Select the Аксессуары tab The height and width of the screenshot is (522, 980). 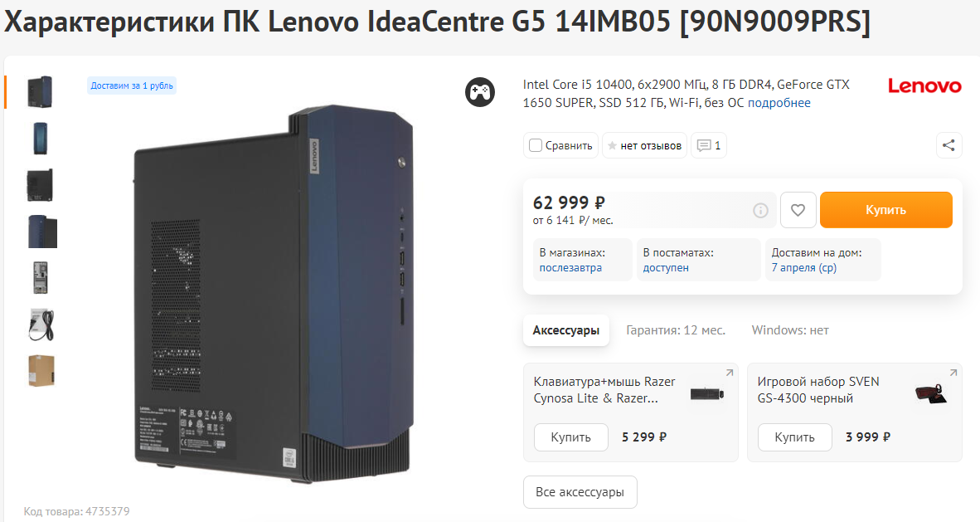coord(566,330)
